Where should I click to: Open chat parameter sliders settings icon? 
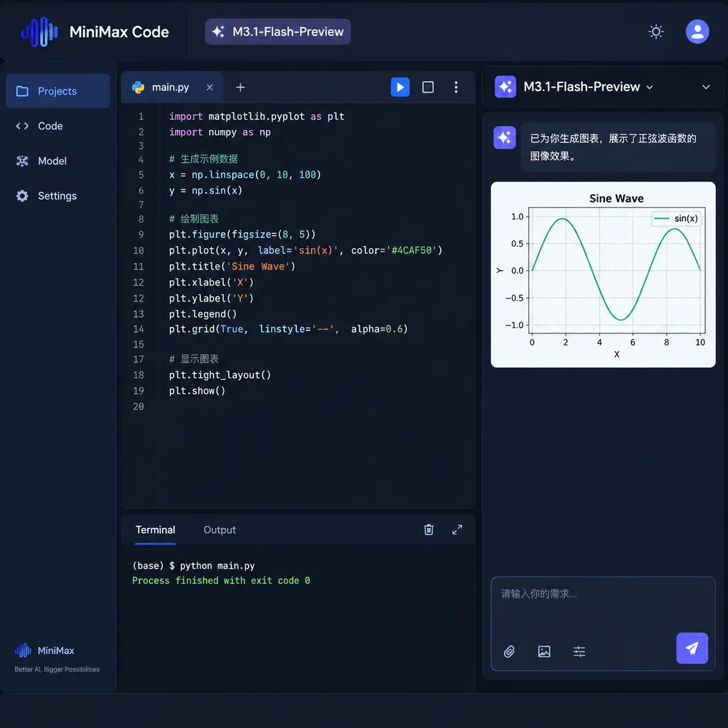click(579, 651)
